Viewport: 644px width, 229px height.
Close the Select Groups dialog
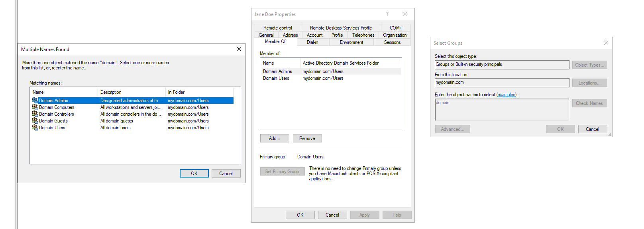pyautogui.click(x=606, y=43)
